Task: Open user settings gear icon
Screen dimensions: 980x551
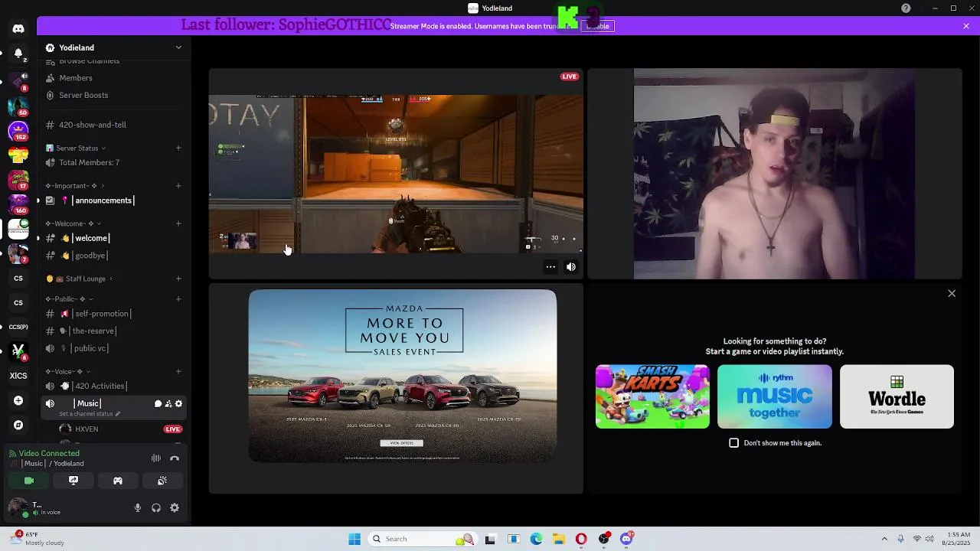Action: (x=175, y=507)
